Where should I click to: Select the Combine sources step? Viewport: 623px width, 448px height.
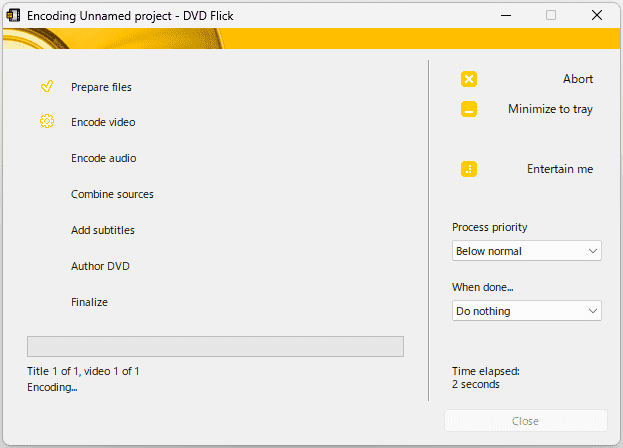112,194
